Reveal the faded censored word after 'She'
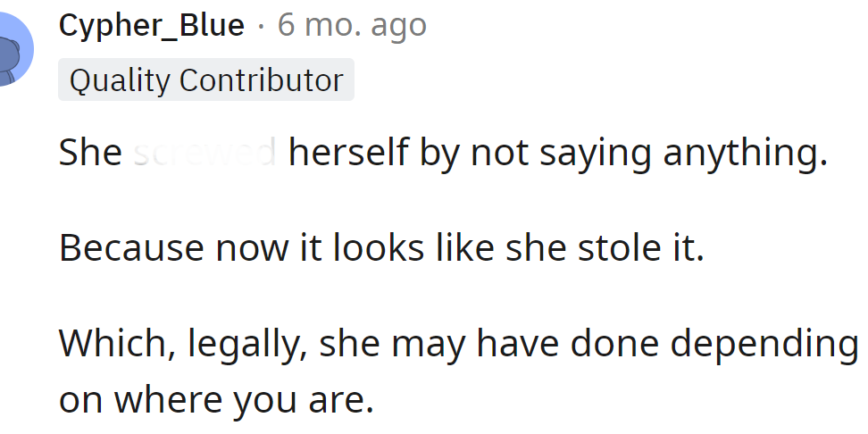This screenshot has width=868, height=434. pyautogui.click(x=204, y=154)
